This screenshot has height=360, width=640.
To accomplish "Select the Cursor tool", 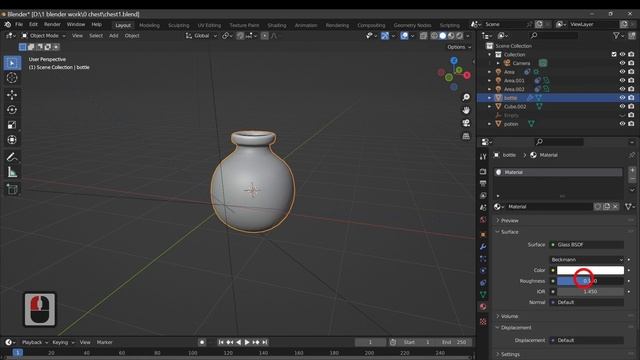I will (x=12, y=78).
